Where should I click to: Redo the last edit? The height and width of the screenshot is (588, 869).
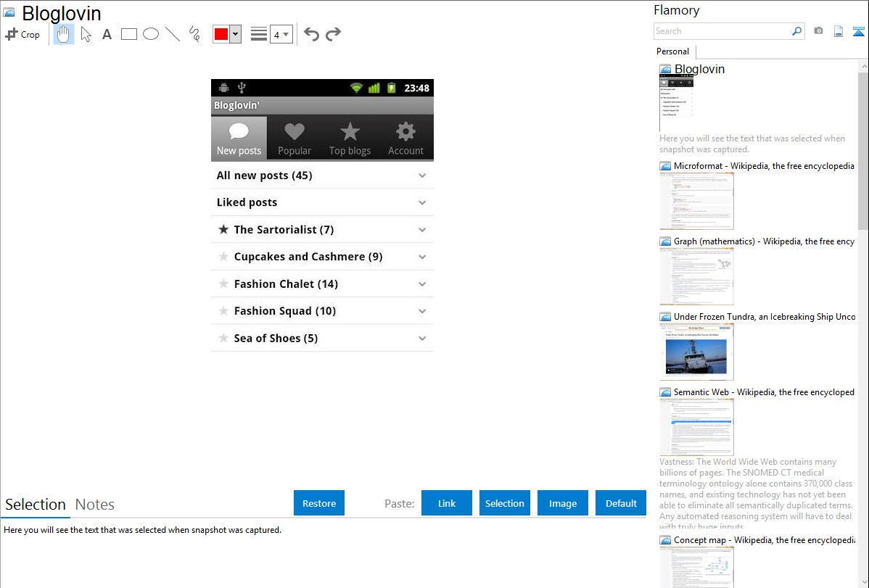click(x=333, y=34)
